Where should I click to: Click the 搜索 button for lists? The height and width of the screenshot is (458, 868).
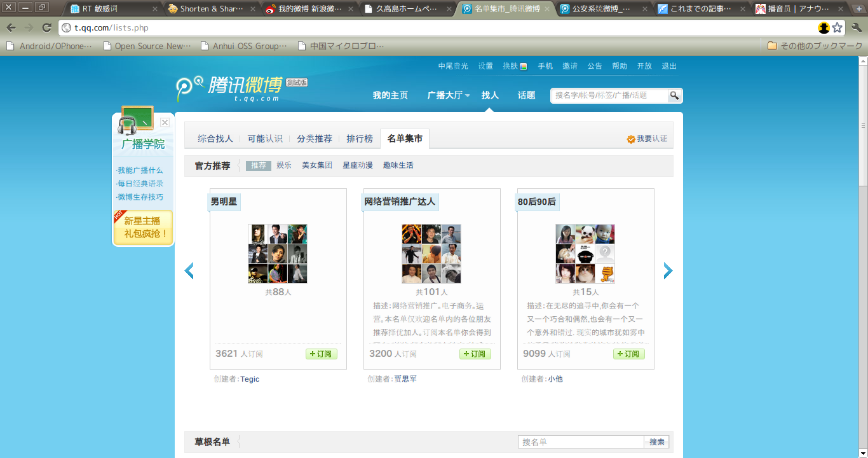click(x=657, y=442)
